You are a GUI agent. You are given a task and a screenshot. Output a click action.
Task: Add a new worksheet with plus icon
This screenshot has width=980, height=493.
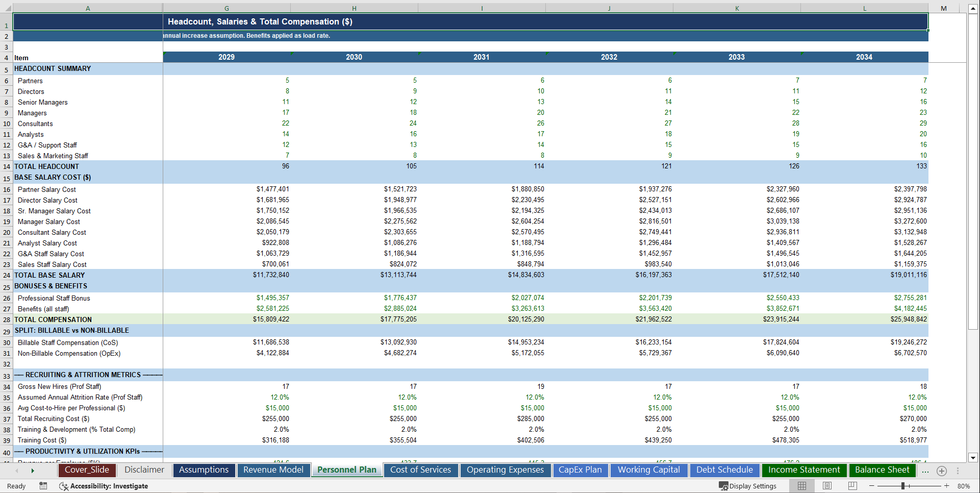tap(941, 470)
